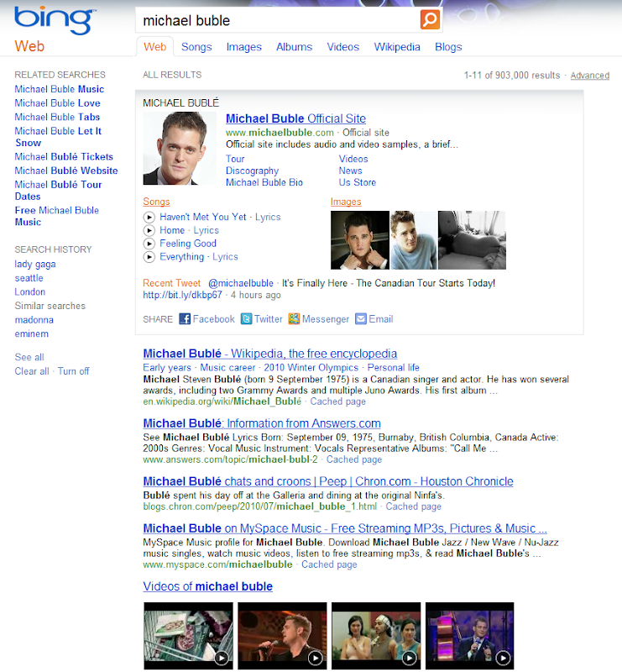Share via the Messenger icon
Image resolution: width=622 pixels, height=672 pixels.
click(294, 319)
